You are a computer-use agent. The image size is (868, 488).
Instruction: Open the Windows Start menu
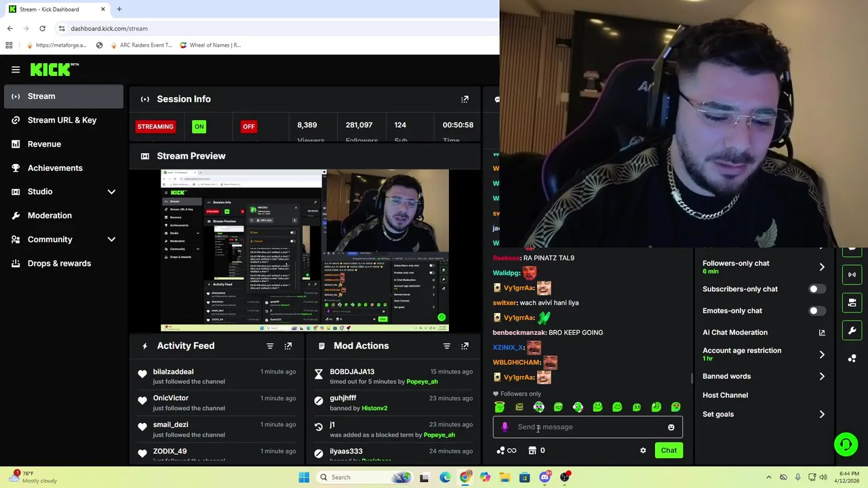[304, 477]
